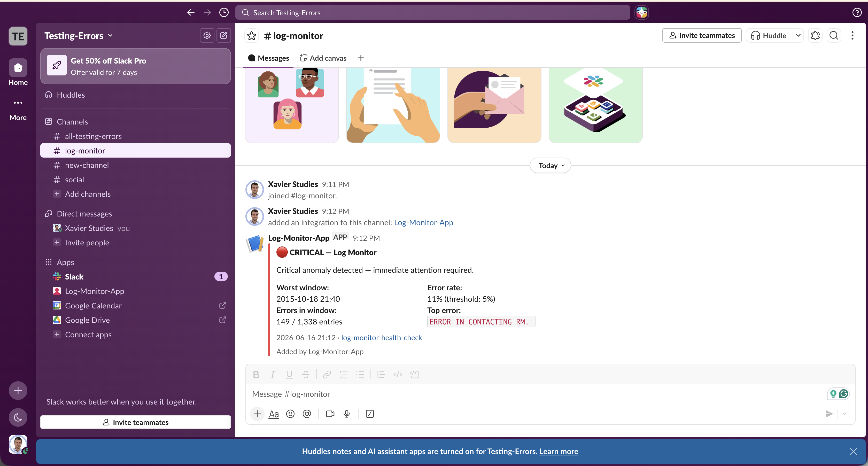Toggle the Aa formatting visibility
868x466 pixels.
[x=274, y=414]
